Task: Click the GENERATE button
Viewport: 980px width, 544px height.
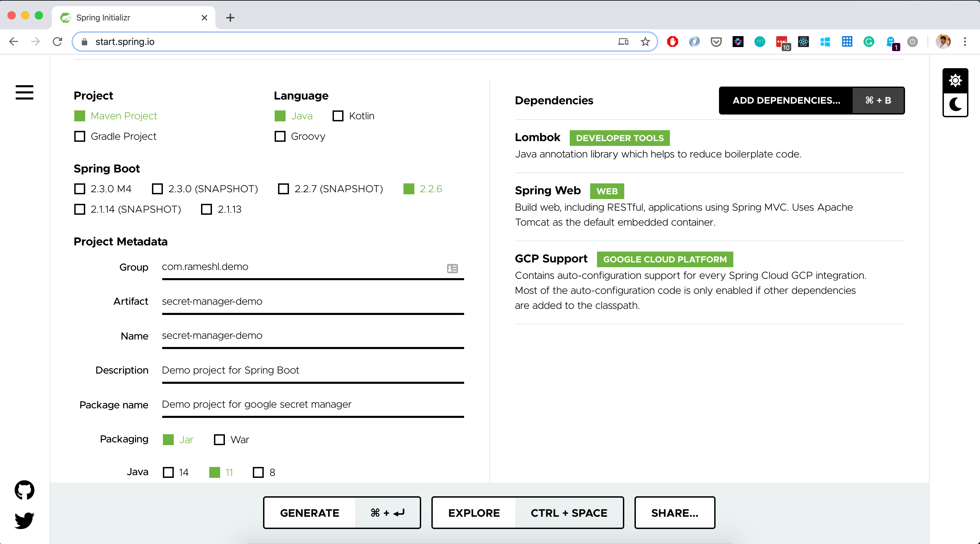Action: [x=309, y=512]
